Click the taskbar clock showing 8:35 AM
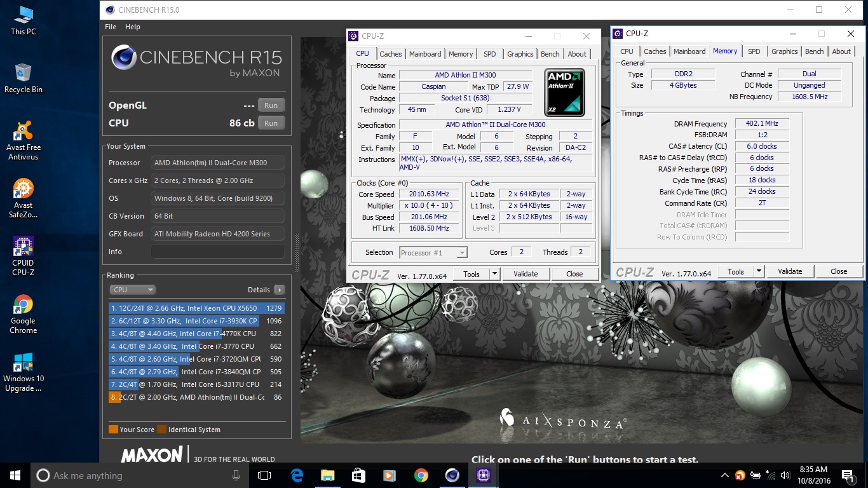This screenshot has width=868, height=488. point(813,475)
